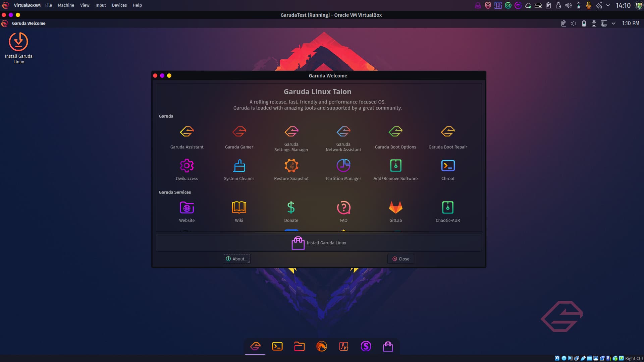This screenshot has height=362, width=644.
Task: Click host microphone tray icon
Action: click(589, 5)
